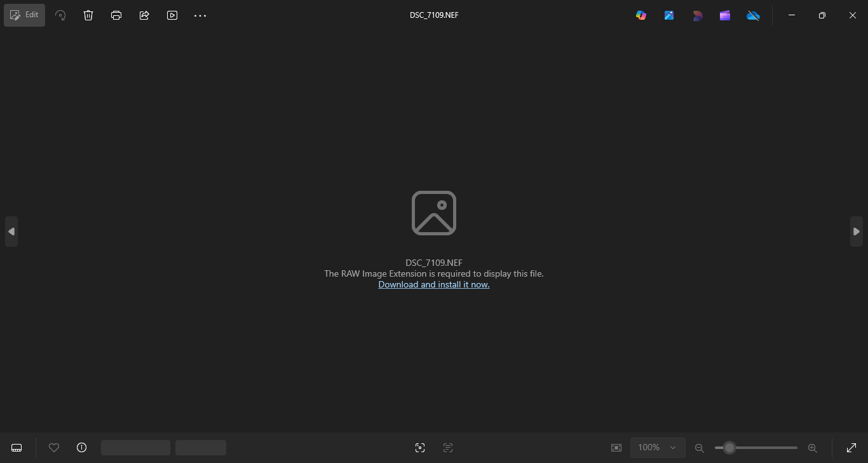868x463 pixels.
Task: Expand the 100% zoom level dropdown
Action: (658, 448)
